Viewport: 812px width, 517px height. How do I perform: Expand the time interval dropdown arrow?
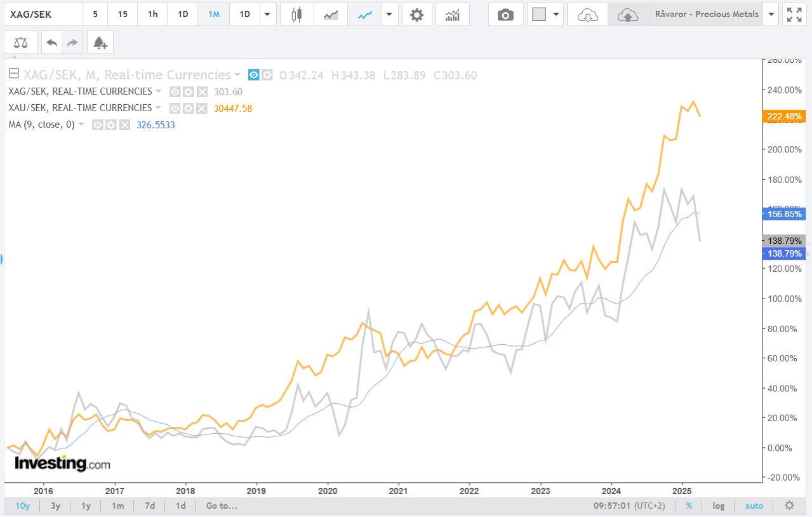tap(268, 15)
